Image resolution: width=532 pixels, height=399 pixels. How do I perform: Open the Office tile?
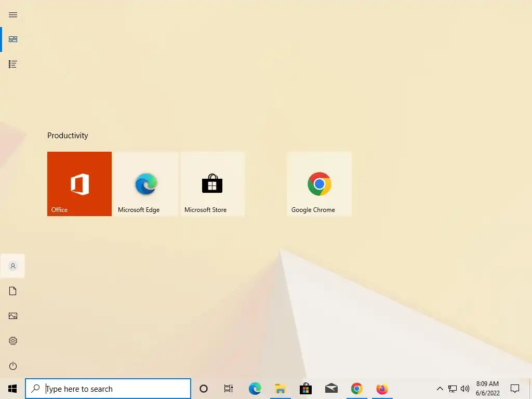point(79,183)
